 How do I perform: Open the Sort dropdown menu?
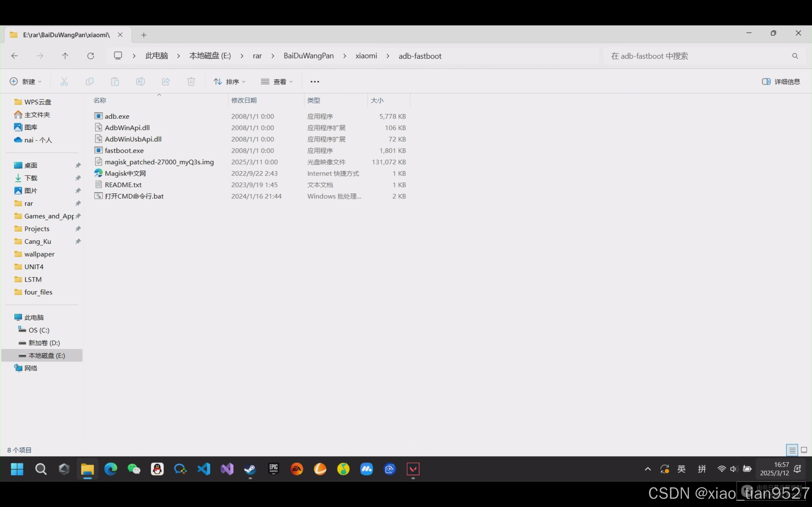point(230,81)
